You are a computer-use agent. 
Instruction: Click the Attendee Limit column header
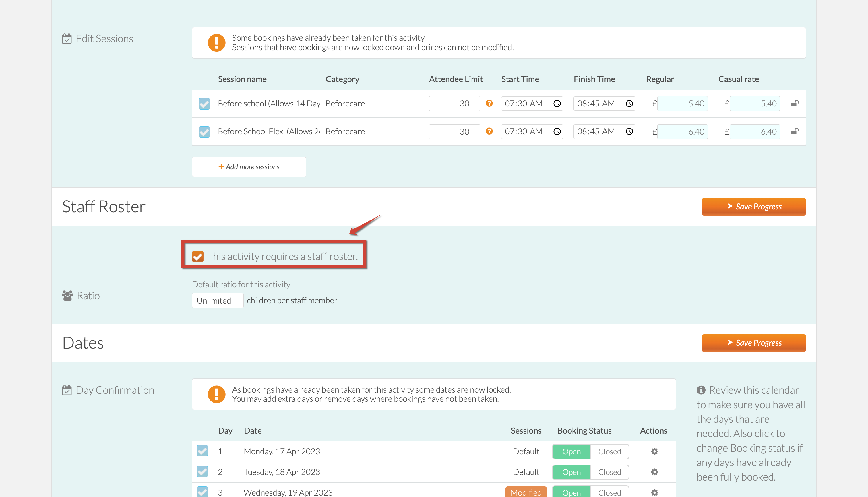456,79
